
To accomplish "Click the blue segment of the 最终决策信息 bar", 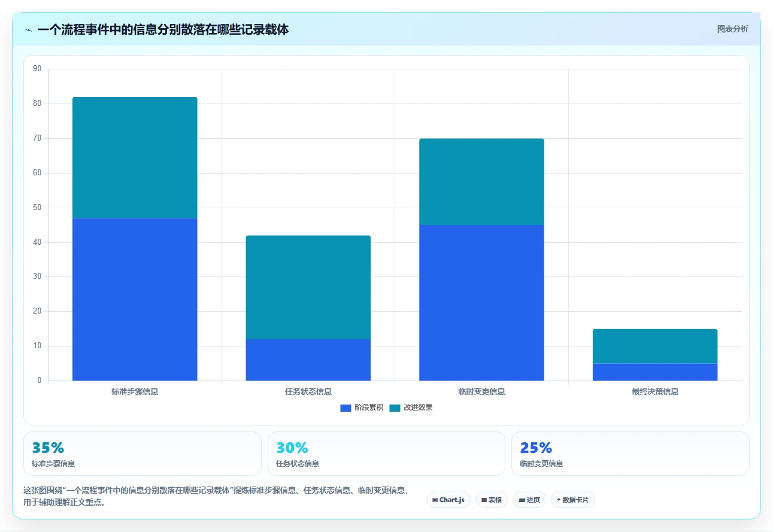I will coord(655,372).
